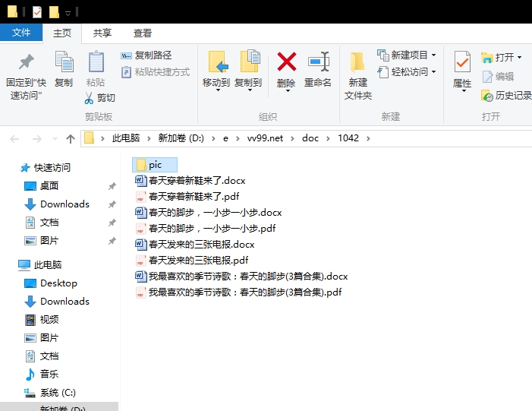
Task: Click Paste shortcut (粘贴快捷方式)
Action: tap(156, 72)
